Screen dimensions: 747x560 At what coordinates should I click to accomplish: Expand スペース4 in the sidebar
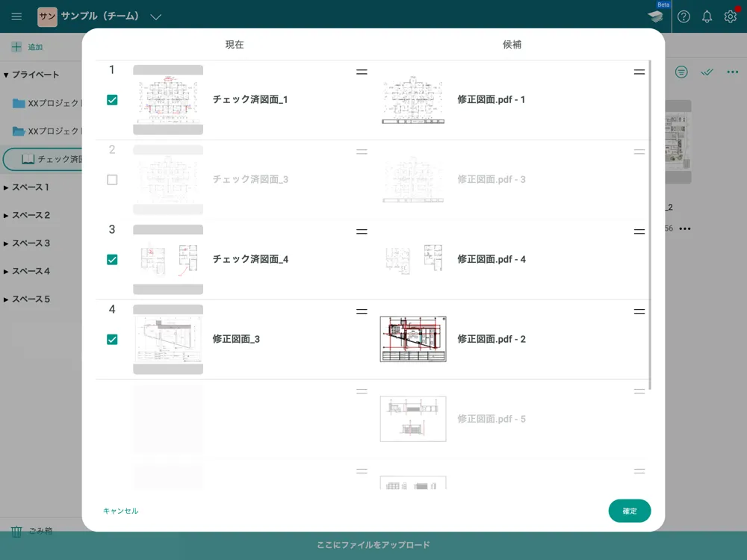(6, 272)
